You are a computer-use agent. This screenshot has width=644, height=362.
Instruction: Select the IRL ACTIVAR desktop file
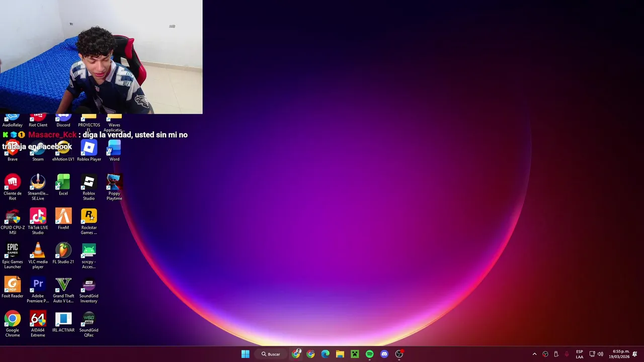click(63, 322)
